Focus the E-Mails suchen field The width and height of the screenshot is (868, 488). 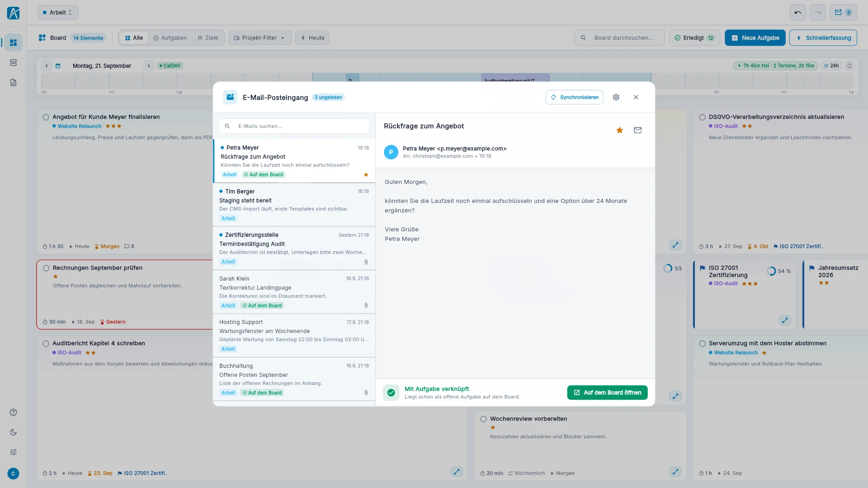point(294,126)
